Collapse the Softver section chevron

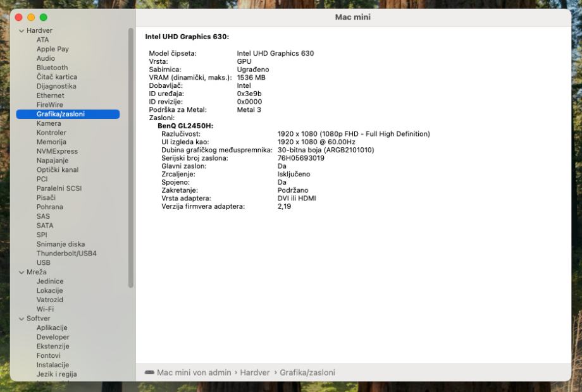[22, 319]
